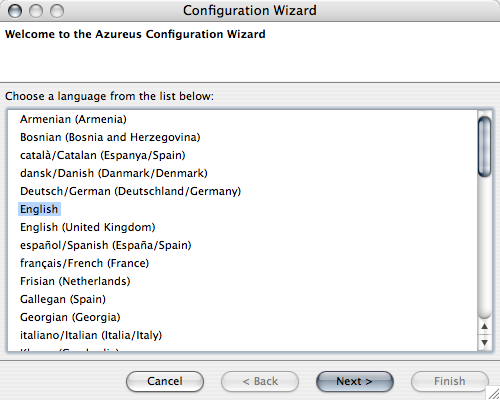Minimize the Configuration Wizard window
The image size is (500, 400).
click(36, 11)
